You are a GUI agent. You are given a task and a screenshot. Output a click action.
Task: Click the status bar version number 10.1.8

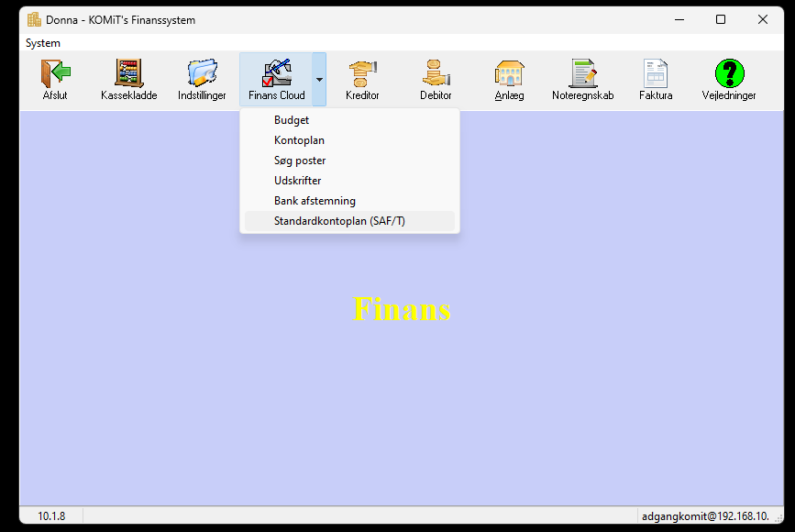pyautogui.click(x=51, y=516)
